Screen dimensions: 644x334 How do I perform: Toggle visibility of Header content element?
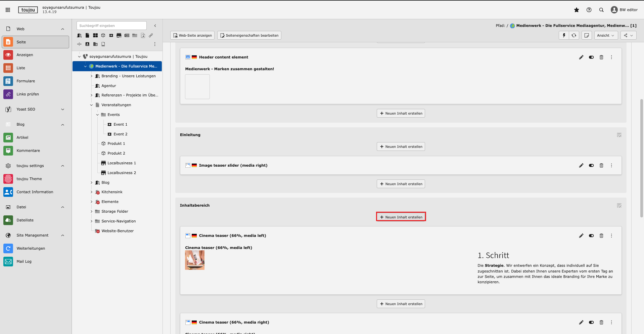point(591,57)
